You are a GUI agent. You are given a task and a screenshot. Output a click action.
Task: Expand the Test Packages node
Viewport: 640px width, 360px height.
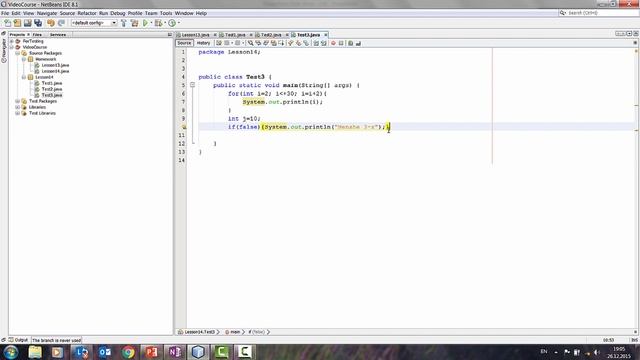[x=18, y=101]
